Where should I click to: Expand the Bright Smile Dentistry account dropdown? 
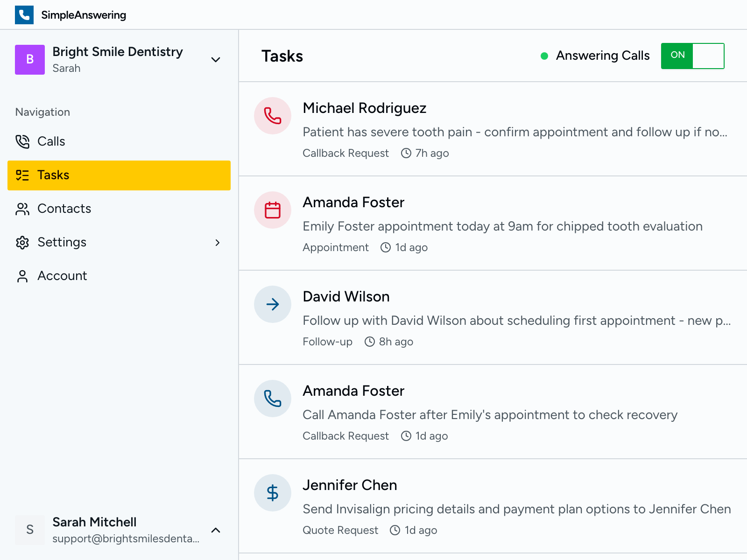tap(215, 60)
